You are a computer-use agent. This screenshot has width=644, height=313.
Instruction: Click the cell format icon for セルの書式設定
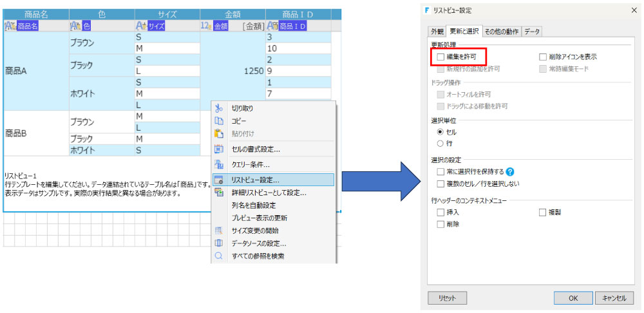218,149
